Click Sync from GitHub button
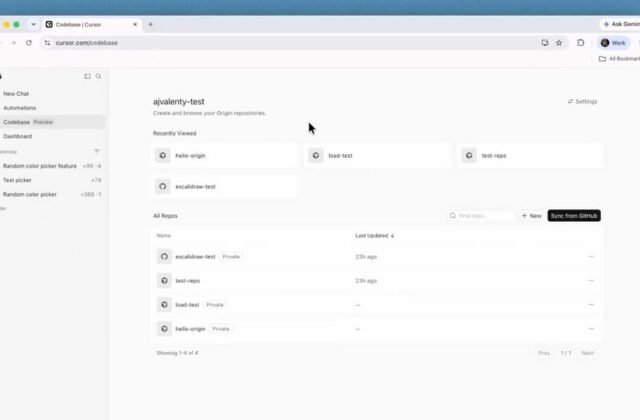The height and width of the screenshot is (420, 640). click(574, 216)
